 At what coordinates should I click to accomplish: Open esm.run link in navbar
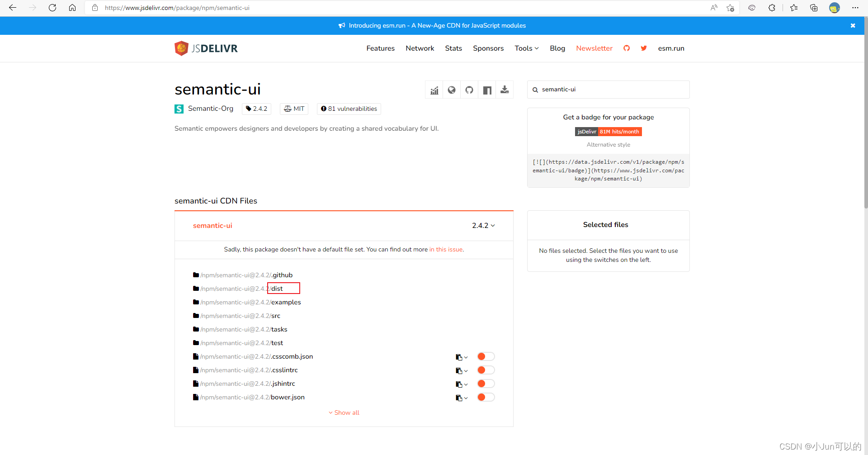pyautogui.click(x=671, y=48)
